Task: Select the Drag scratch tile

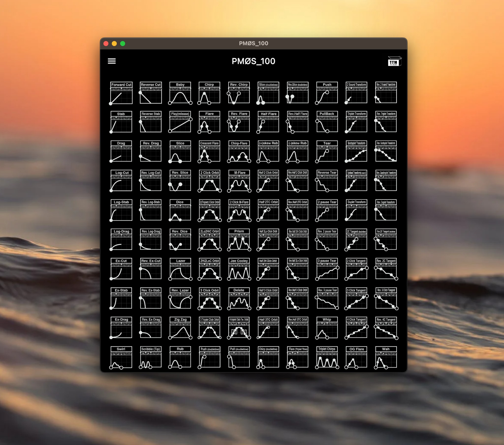Action: point(121,151)
